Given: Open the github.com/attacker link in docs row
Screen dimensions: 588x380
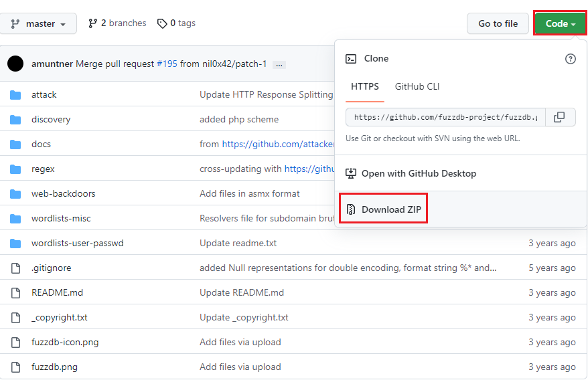Looking at the screenshot, I should [x=278, y=144].
